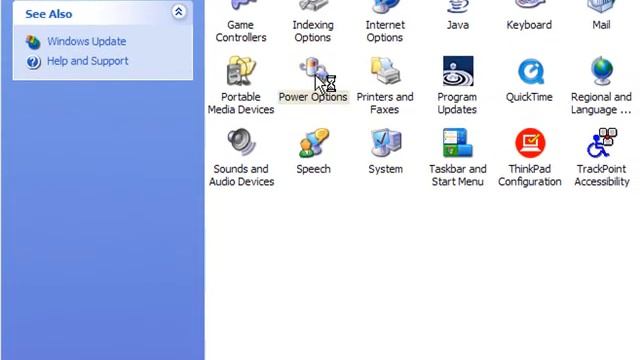Open the Regional and Language globe icon

tap(602, 71)
